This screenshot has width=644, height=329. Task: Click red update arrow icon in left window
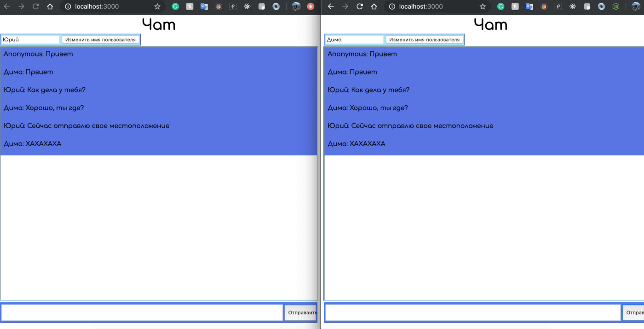[310, 6]
